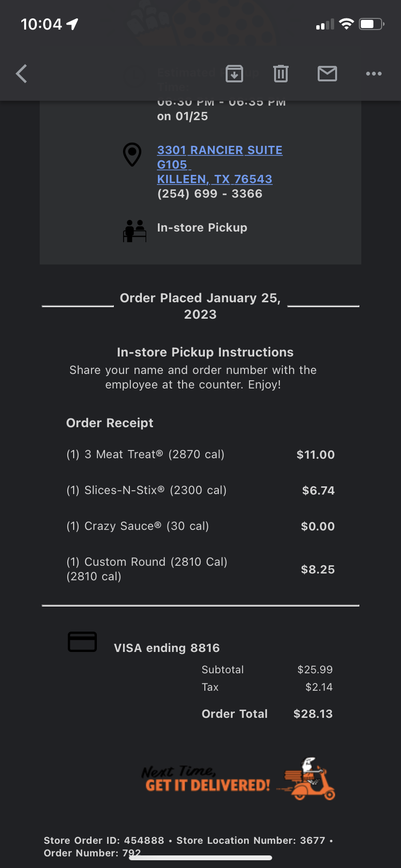Tap the delivery scooter graphic

308,779
